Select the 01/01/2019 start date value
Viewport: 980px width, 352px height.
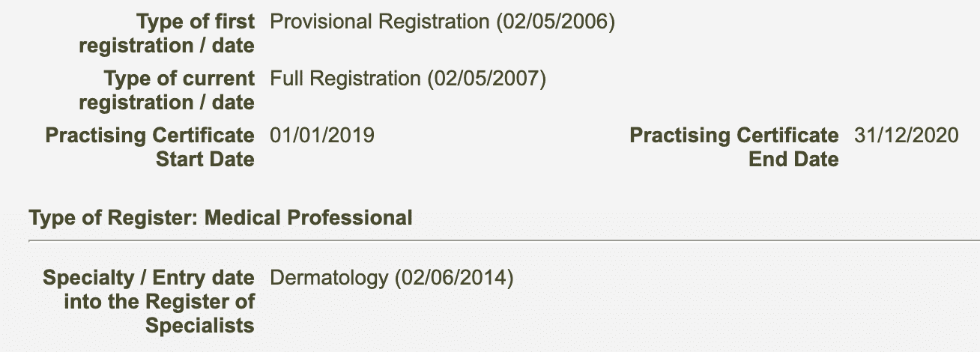[322, 136]
